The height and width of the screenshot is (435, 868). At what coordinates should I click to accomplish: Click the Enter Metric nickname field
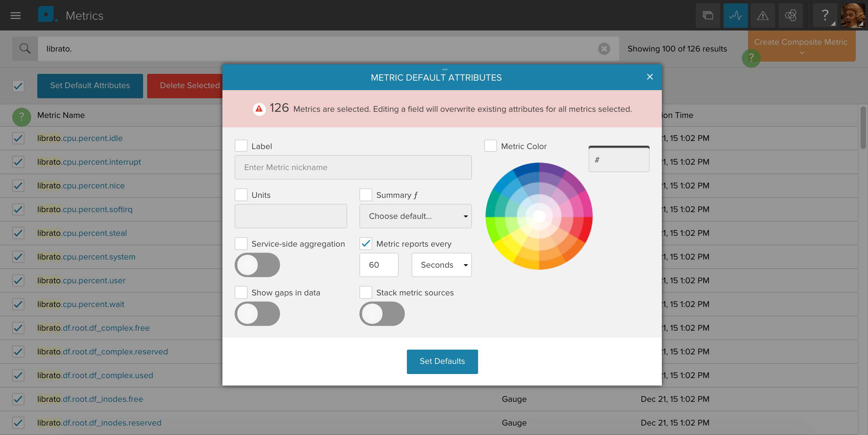[x=353, y=167]
